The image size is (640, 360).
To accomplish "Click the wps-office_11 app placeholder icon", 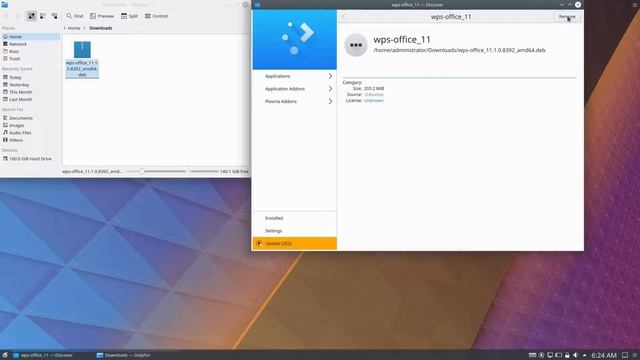I will click(356, 45).
